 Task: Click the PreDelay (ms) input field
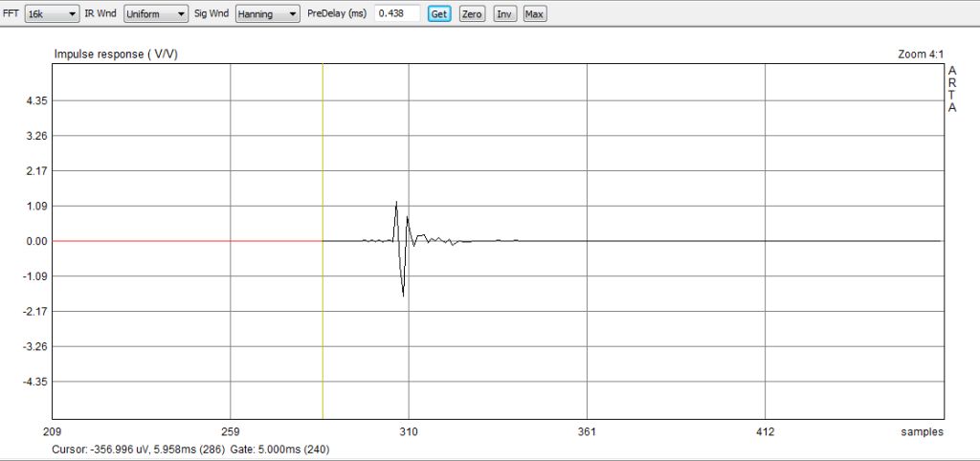(x=397, y=13)
